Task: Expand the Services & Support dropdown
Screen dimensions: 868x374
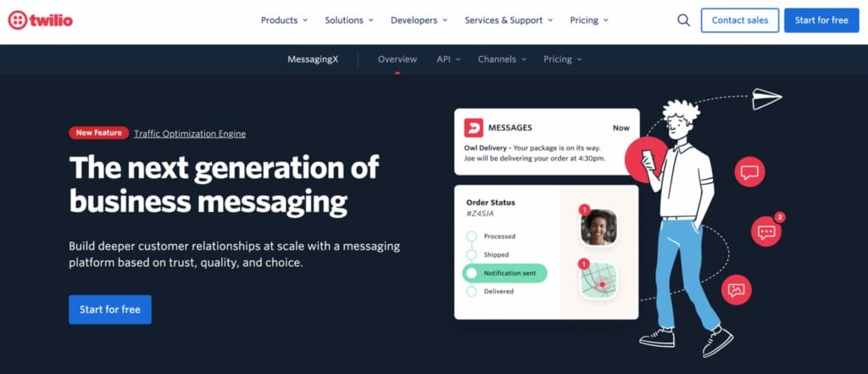Action: click(x=509, y=20)
